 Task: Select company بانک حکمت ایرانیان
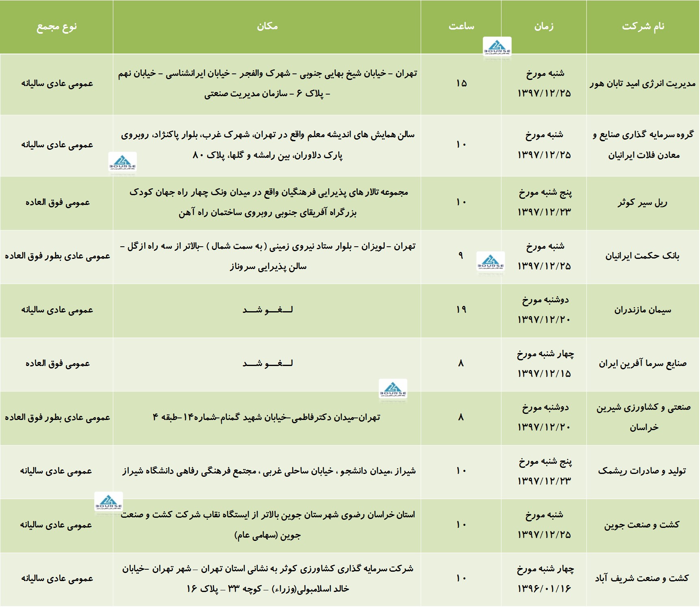643,256
